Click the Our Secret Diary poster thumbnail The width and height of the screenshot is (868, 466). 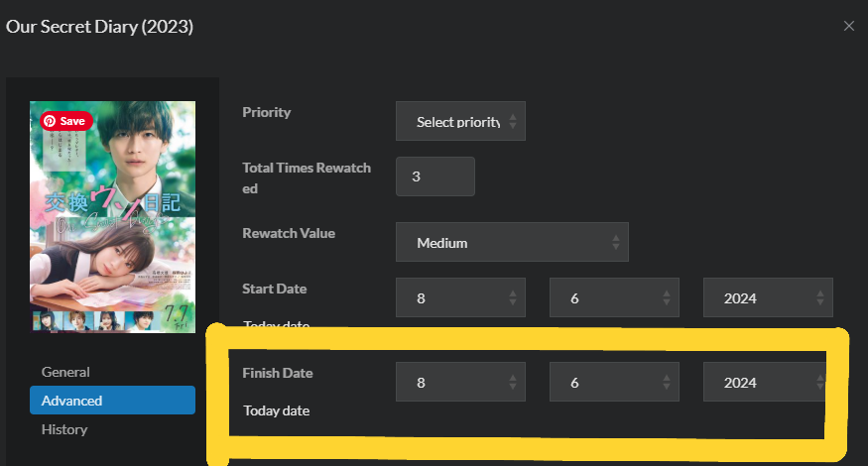112,217
